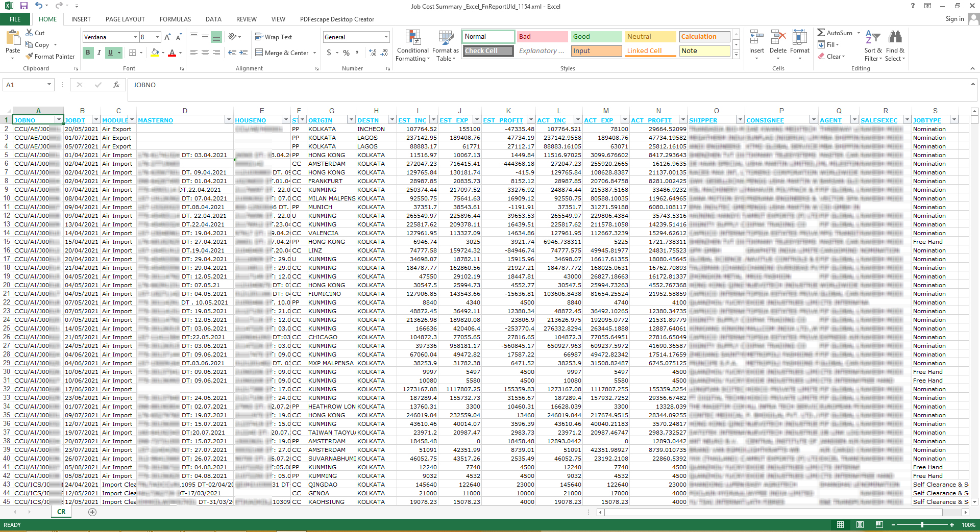
Task: Click the Format Painter brush icon
Action: tap(30, 57)
